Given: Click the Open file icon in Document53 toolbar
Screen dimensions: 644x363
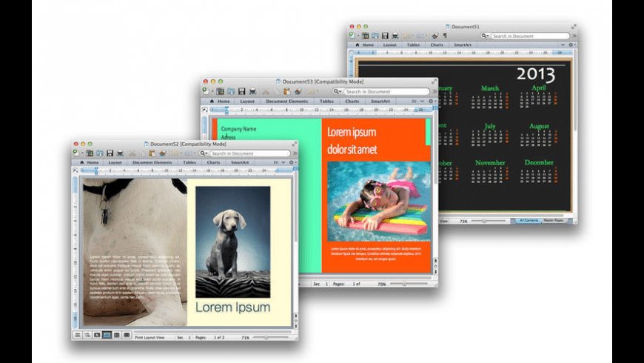Looking at the screenshot, I should coord(231,91).
